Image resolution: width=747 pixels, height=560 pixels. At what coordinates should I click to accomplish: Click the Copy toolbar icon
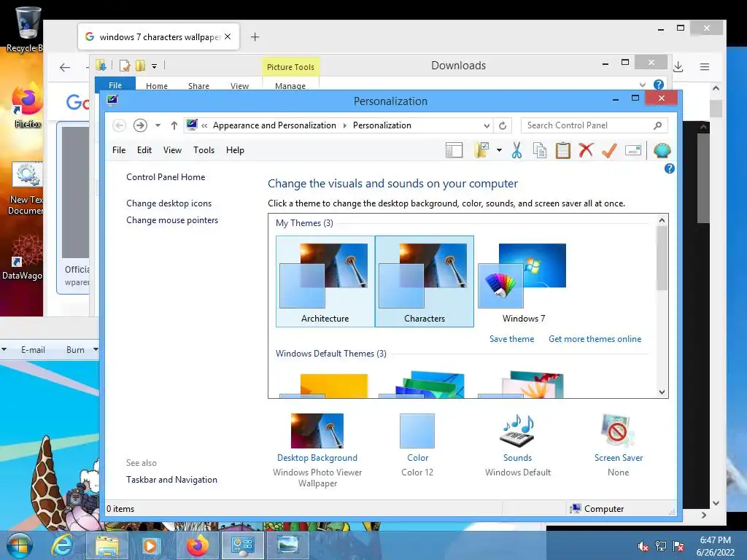(539, 150)
